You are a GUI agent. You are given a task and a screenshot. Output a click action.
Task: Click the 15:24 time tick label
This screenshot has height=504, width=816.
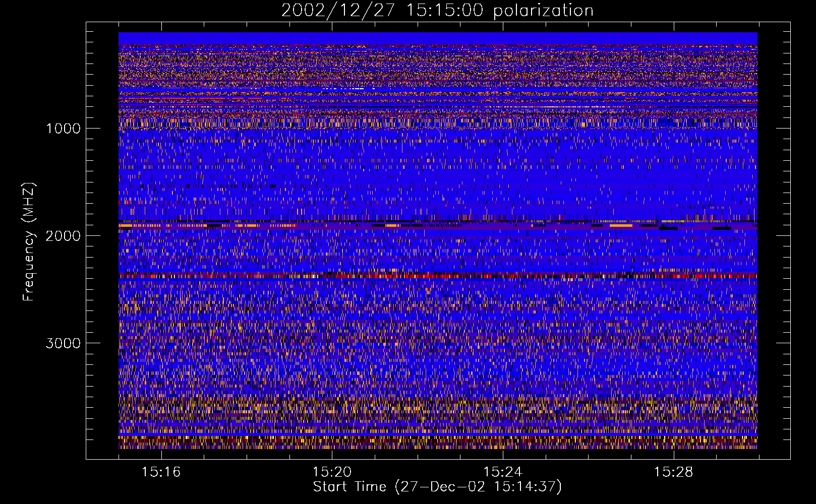pos(503,472)
